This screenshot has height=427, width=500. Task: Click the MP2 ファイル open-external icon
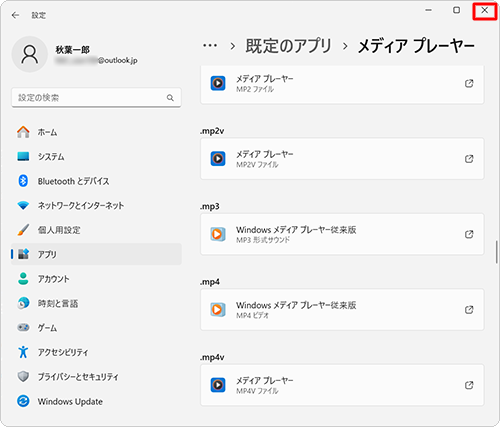[469, 83]
